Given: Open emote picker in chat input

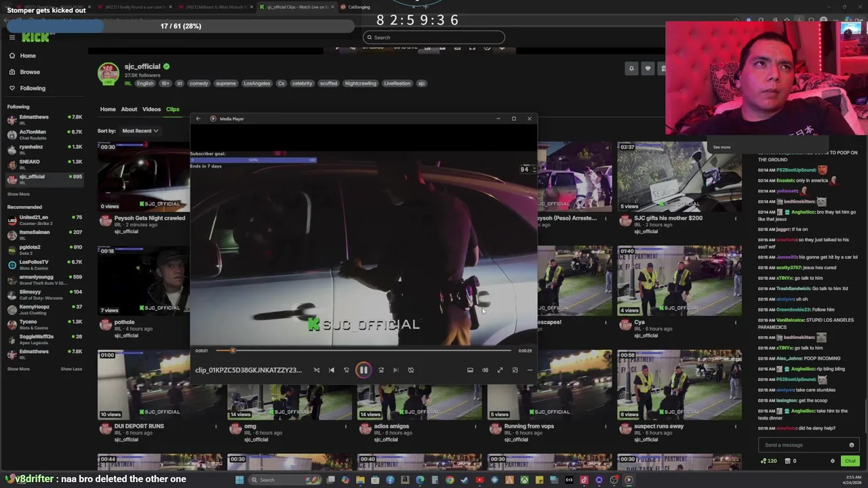Looking at the screenshot, I should click(852, 445).
